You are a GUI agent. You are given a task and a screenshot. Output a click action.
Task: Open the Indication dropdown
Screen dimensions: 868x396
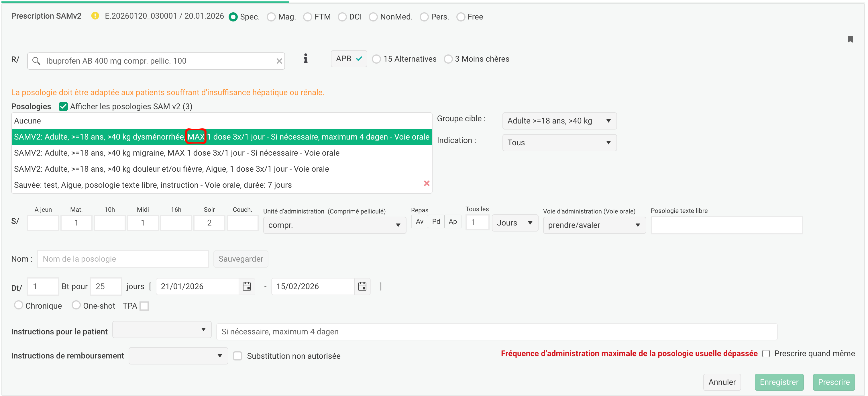pyautogui.click(x=559, y=143)
